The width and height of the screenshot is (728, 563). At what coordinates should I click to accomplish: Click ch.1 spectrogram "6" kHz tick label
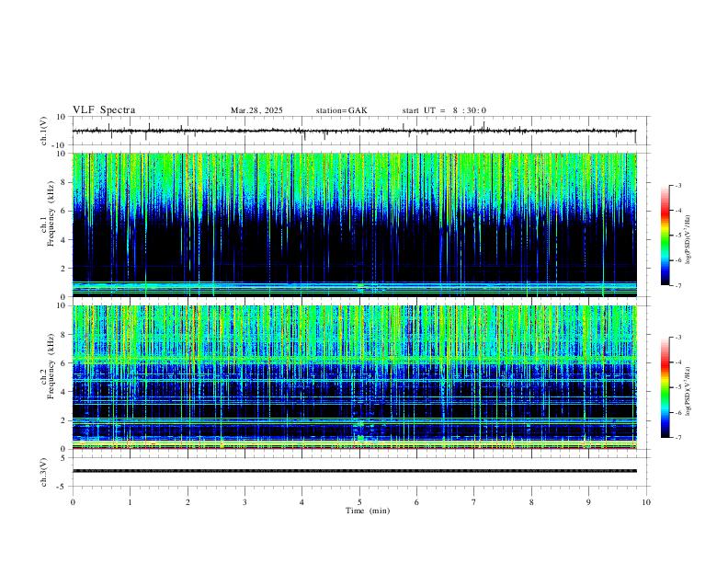click(64, 211)
